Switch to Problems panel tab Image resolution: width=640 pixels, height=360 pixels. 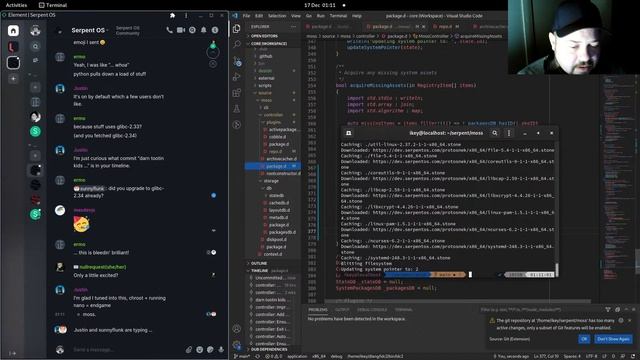318,310
